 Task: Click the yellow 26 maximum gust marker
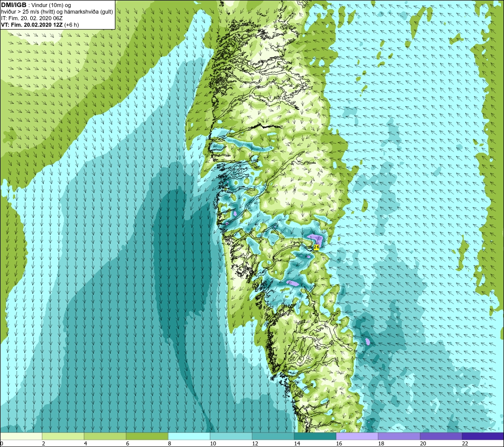317,247
